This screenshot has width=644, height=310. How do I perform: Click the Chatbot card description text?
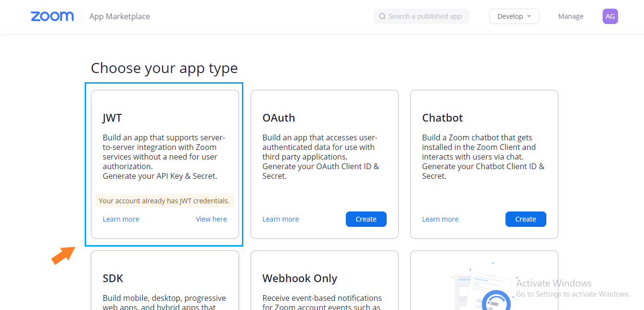tap(483, 157)
